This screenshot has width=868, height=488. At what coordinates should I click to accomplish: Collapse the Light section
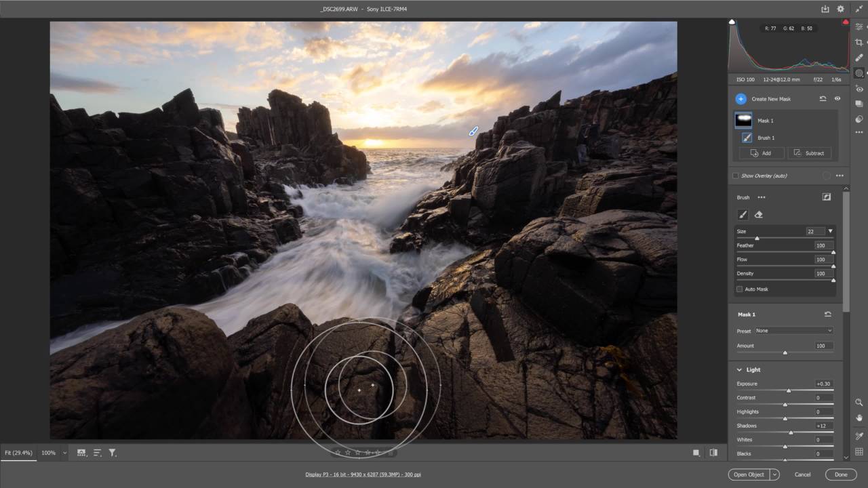740,370
